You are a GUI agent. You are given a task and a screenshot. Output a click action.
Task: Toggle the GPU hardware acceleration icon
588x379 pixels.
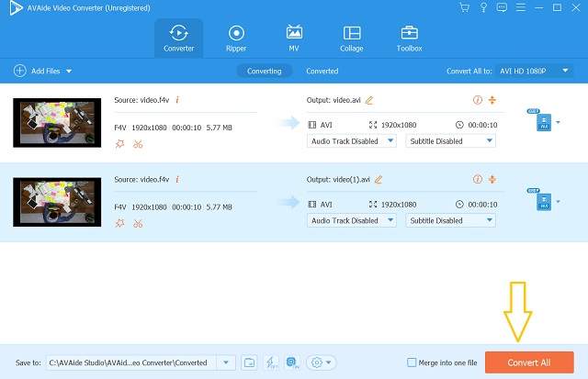292,362
